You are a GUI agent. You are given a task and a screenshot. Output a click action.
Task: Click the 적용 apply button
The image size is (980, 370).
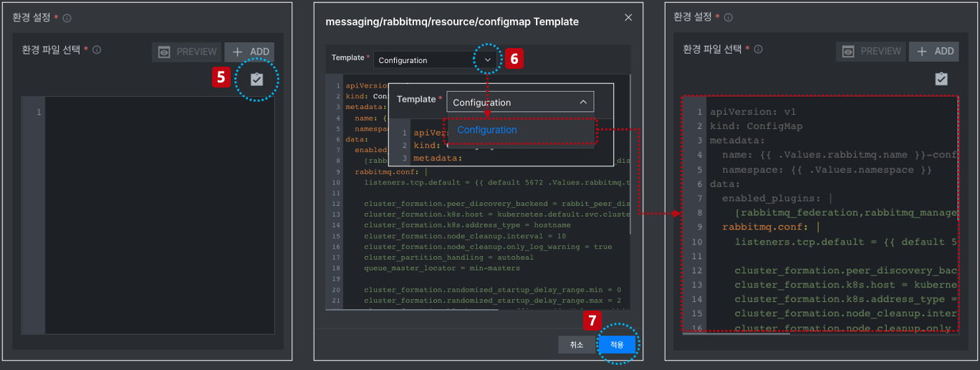point(618,345)
